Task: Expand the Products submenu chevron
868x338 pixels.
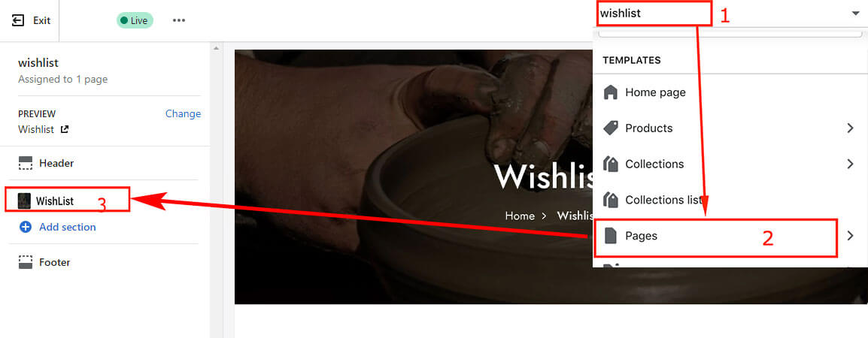Action: [x=850, y=128]
